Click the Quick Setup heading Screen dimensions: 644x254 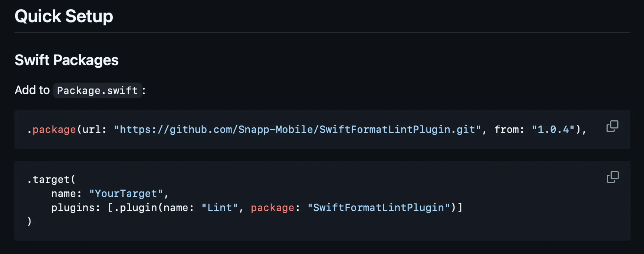64,16
